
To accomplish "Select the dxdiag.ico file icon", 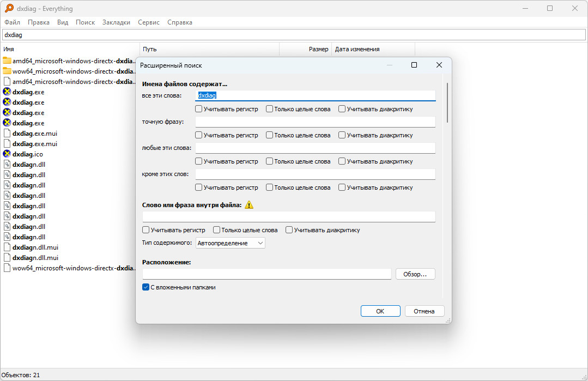I will 7,154.
